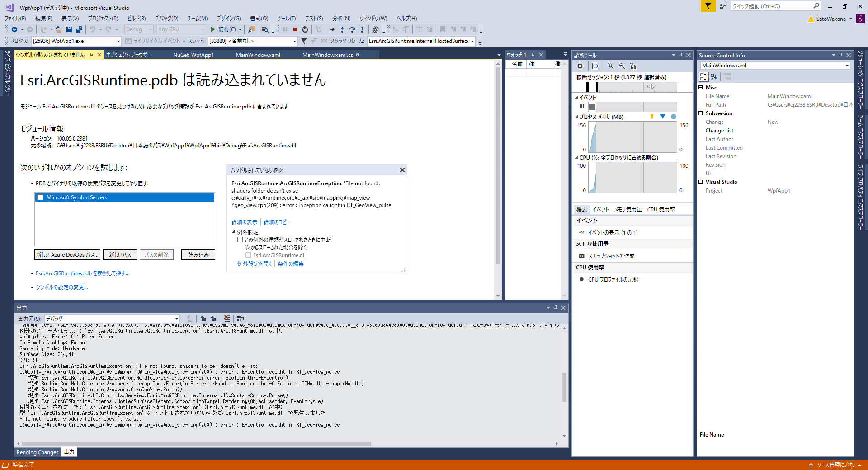The width and height of the screenshot is (868, 470).
Task: Click the Zoom In icon in diagnostic tools
Action: [610, 66]
